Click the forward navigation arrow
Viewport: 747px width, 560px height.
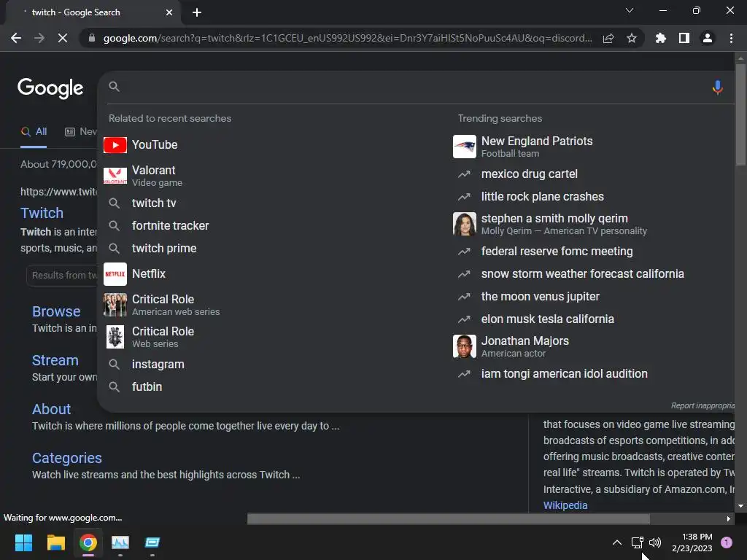39,38
